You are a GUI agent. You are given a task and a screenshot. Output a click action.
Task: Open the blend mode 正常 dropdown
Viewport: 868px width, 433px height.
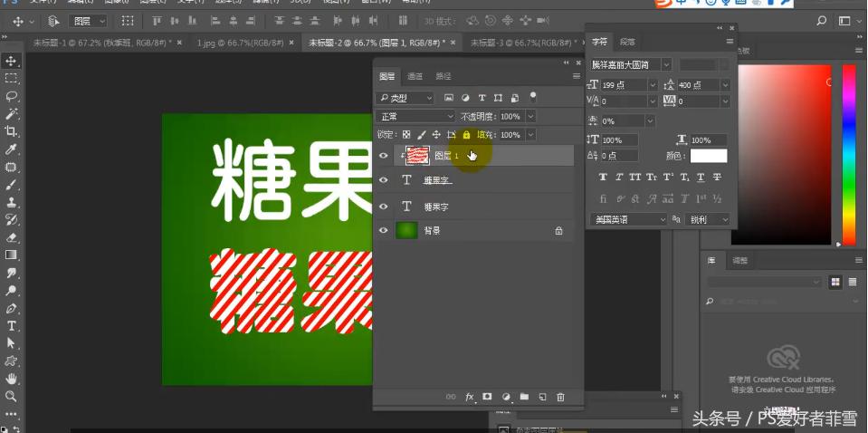pyautogui.click(x=415, y=116)
